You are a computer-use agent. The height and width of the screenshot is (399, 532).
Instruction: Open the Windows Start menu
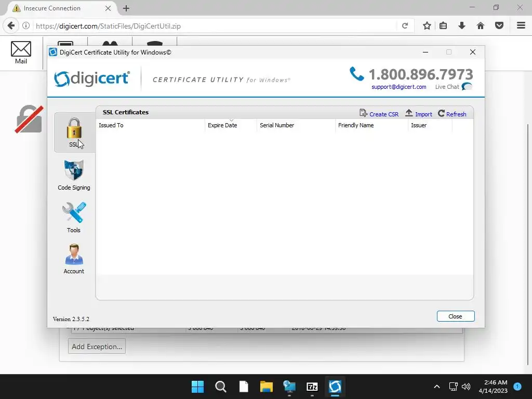pyautogui.click(x=197, y=387)
